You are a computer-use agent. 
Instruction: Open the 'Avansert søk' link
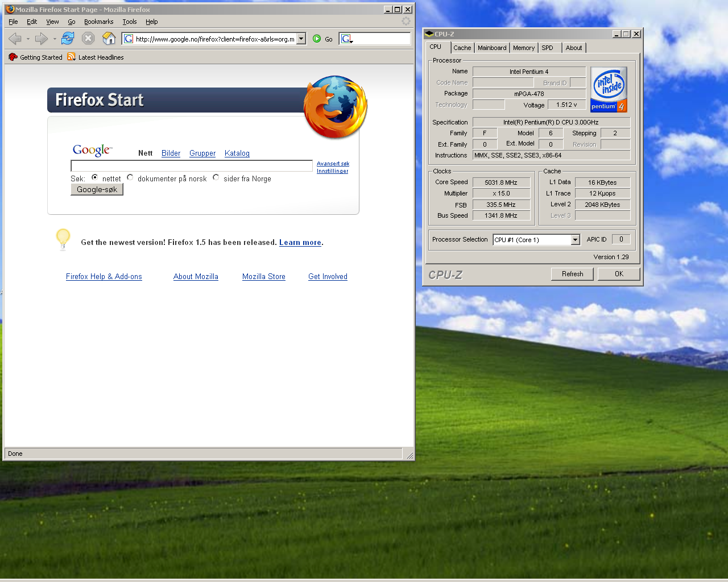(333, 164)
